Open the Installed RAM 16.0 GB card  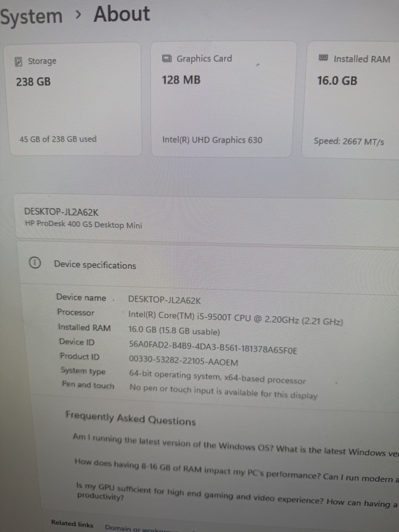coord(351,100)
